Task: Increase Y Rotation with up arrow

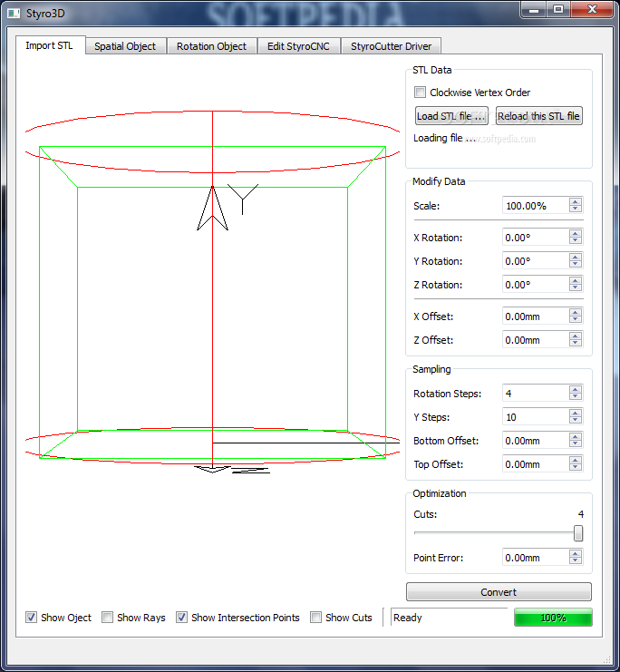Action: coord(576,257)
